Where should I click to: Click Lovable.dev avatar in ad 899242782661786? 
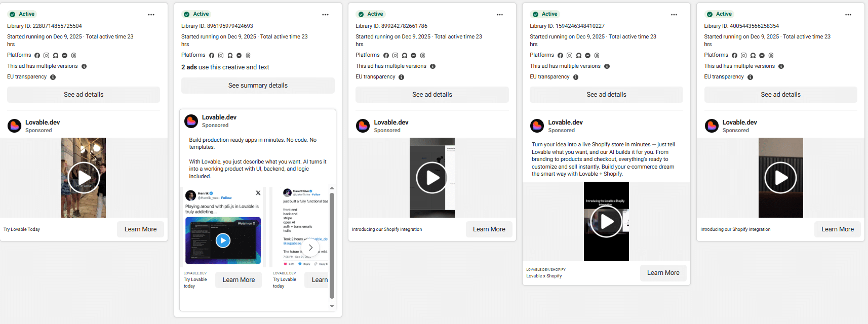click(x=363, y=126)
